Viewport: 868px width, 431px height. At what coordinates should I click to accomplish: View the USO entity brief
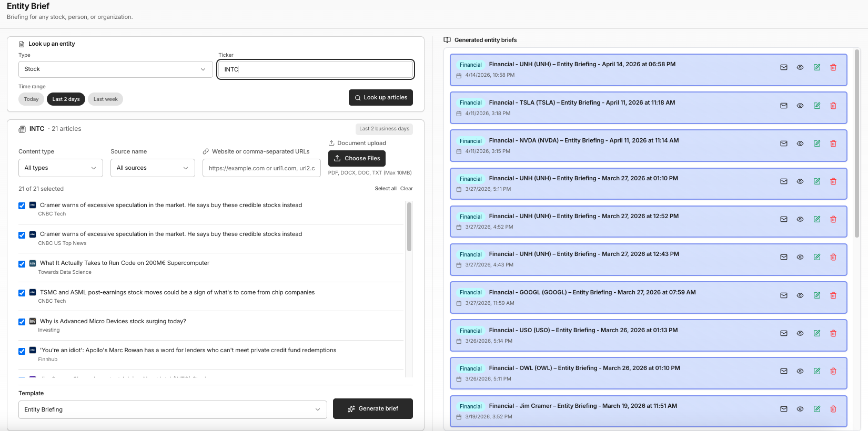pos(800,333)
